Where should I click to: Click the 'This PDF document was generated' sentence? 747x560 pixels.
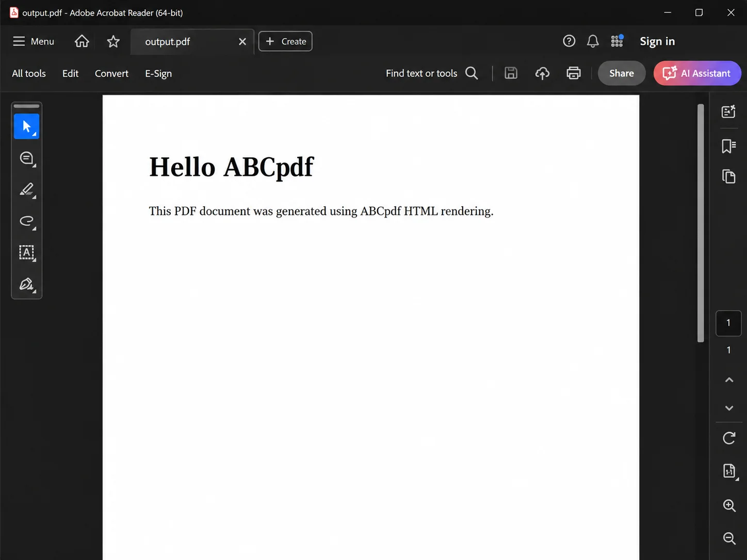coord(321,211)
